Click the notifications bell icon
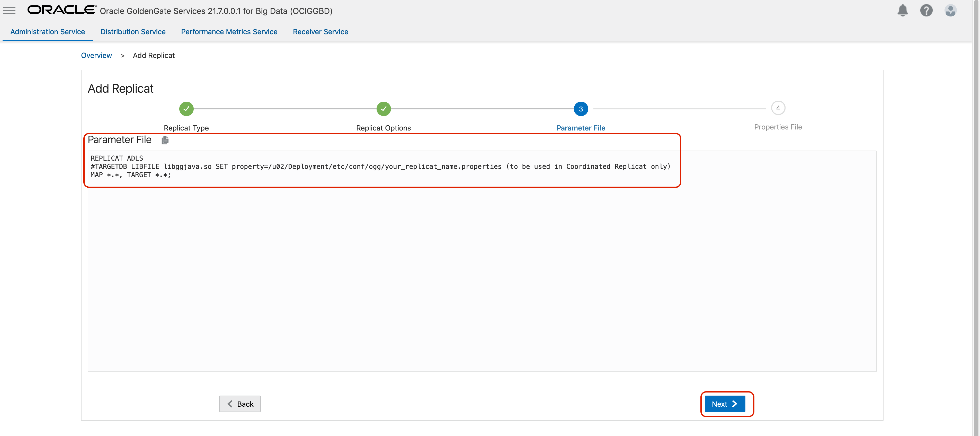The image size is (980, 436). tap(902, 10)
